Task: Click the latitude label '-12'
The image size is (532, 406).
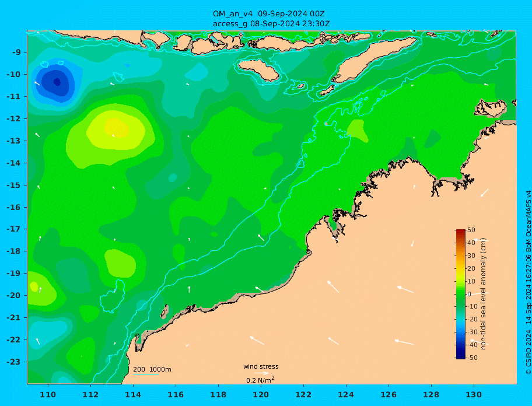Action: tap(13, 118)
